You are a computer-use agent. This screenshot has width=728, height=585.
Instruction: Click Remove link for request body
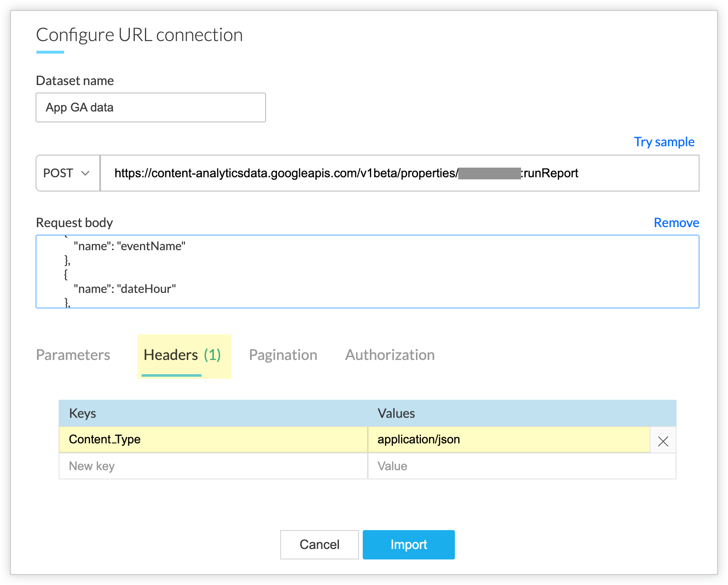(676, 223)
